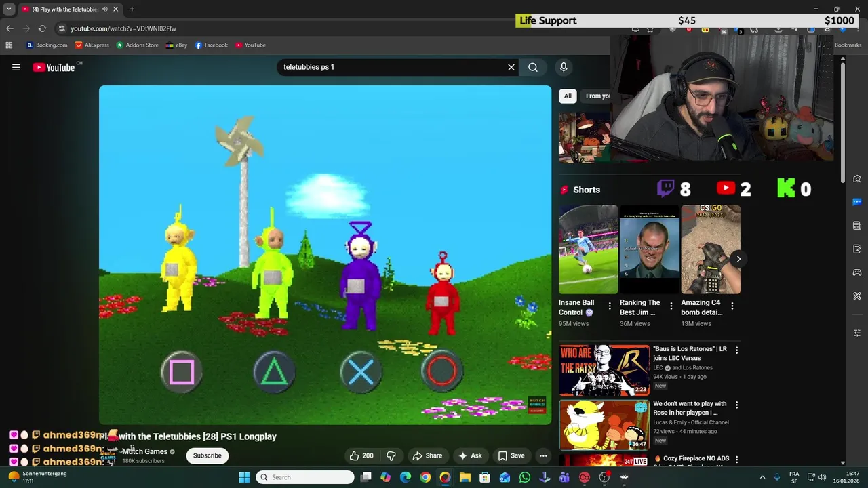868x488 pixels.
Task: Go back to the previous page
Action: [9, 28]
